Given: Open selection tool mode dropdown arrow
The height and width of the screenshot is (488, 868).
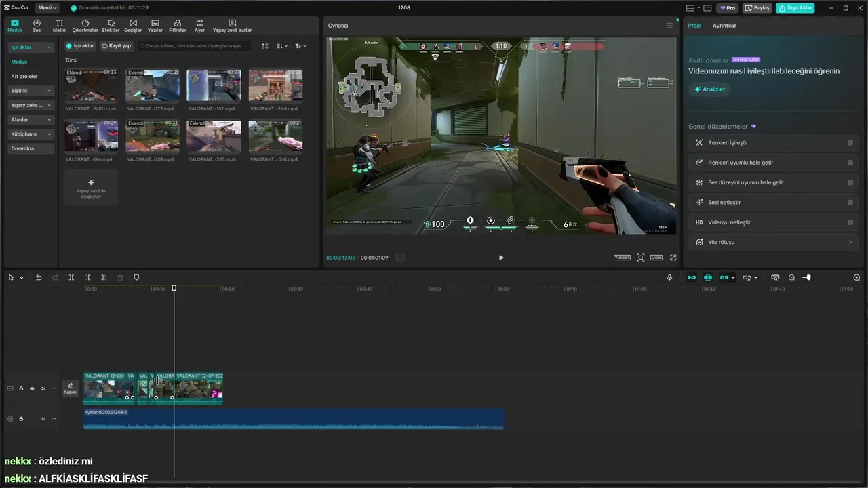Looking at the screenshot, I should tap(22, 277).
